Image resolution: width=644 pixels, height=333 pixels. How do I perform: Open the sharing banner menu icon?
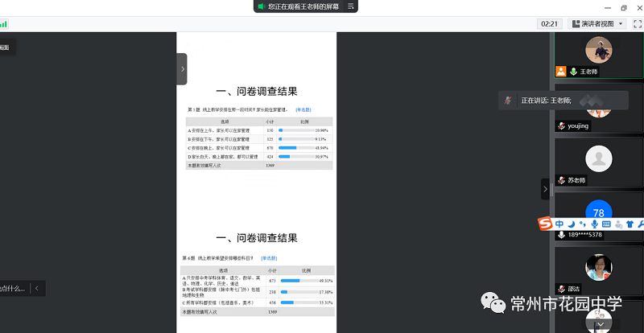coord(350,6)
